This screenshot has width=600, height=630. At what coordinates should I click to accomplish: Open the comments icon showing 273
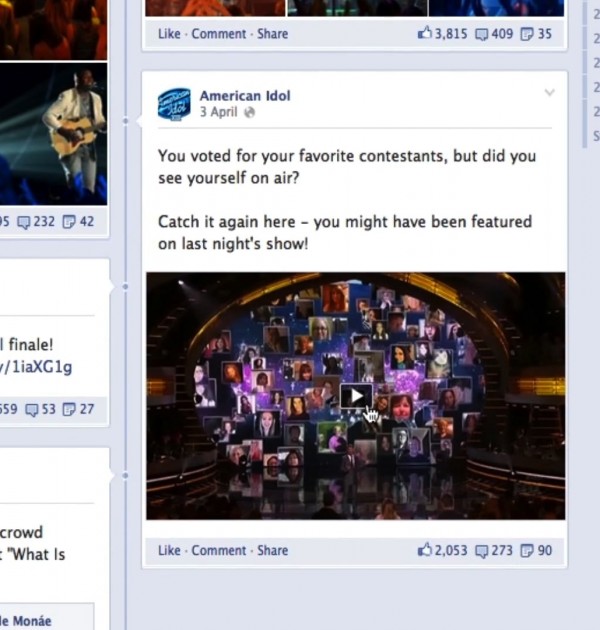(482, 551)
